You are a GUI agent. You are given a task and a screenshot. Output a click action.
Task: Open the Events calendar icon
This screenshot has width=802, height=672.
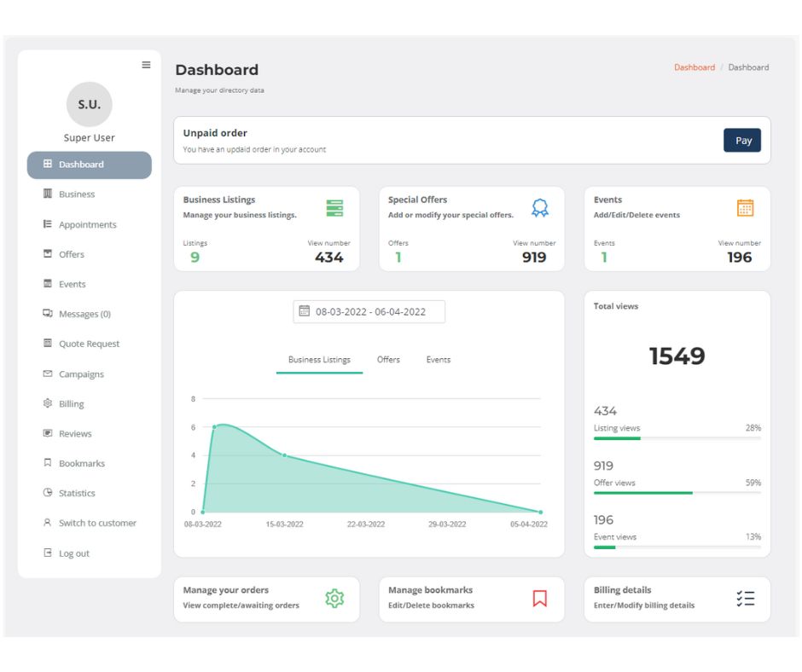tap(745, 207)
